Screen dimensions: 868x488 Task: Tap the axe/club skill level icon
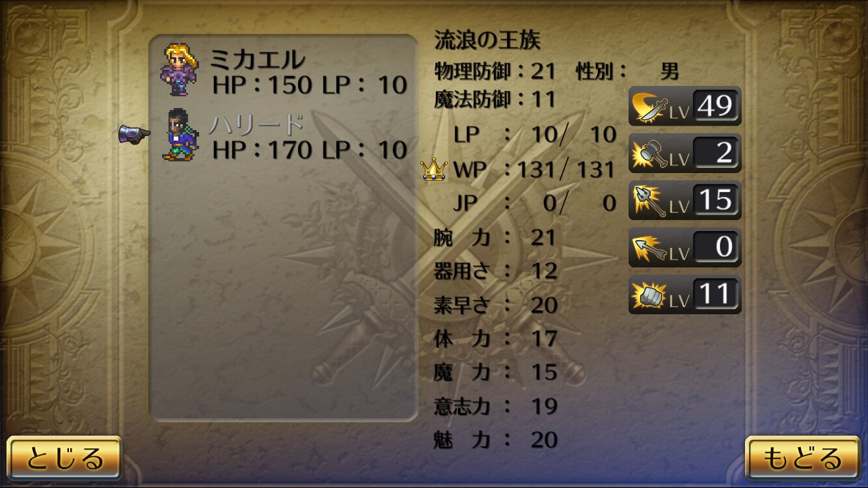(x=647, y=154)
